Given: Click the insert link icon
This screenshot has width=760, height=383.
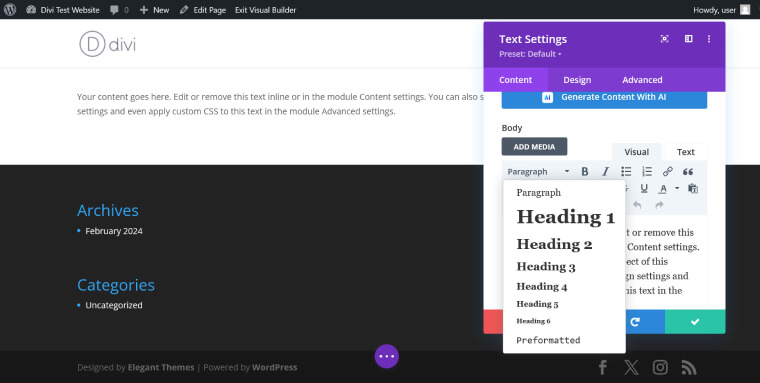Looking at the screenshot, I should [x=667, y=172].
